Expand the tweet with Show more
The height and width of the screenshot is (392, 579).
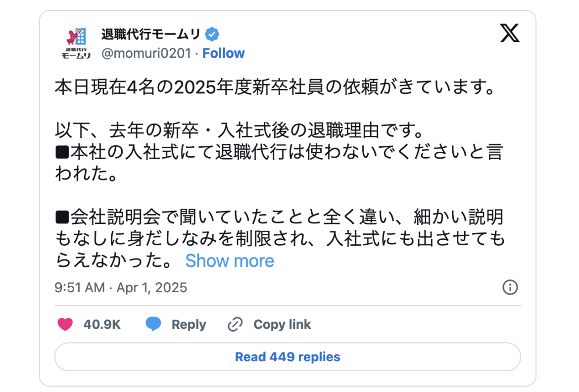click(x=230, y=261)
